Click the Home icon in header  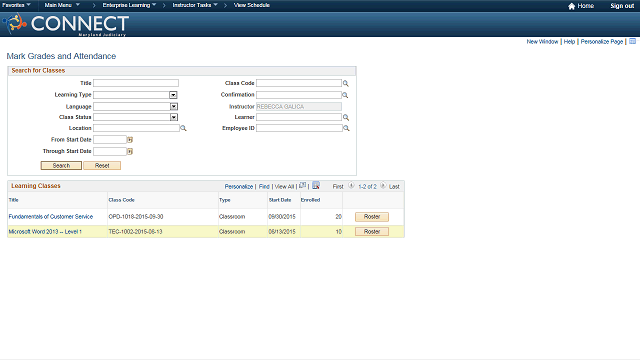tap(571, 6)
